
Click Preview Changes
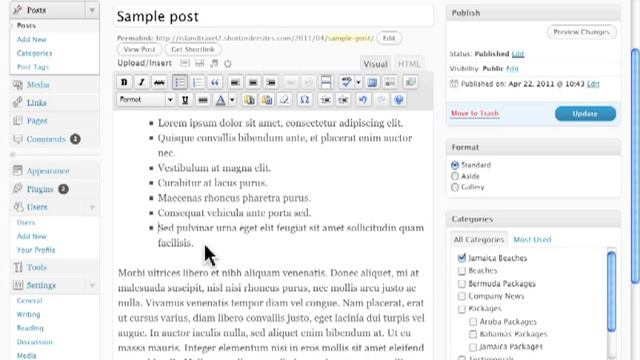click(582, 32)
